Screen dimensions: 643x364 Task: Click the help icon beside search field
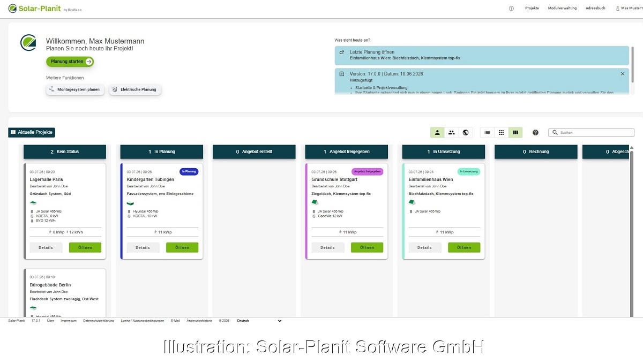click(535, 132)
